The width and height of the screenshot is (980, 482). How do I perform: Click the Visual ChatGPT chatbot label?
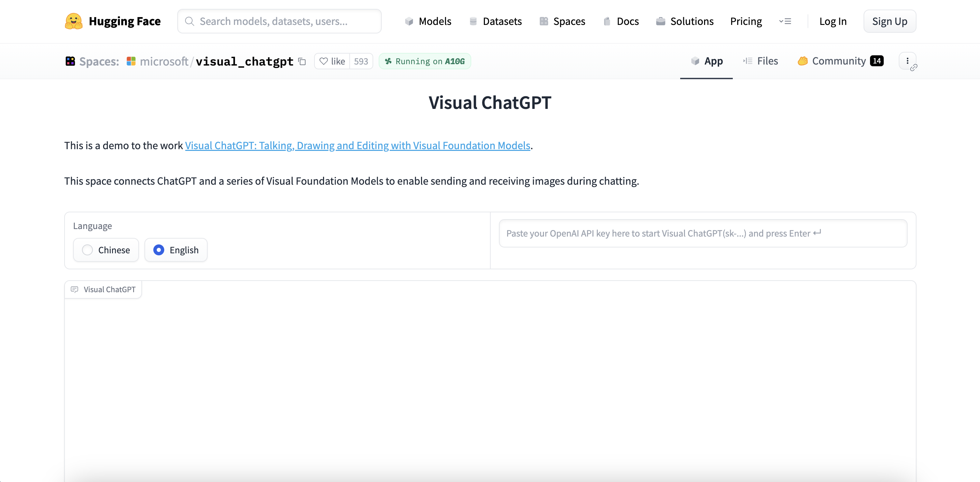click(x=103, y=289)
